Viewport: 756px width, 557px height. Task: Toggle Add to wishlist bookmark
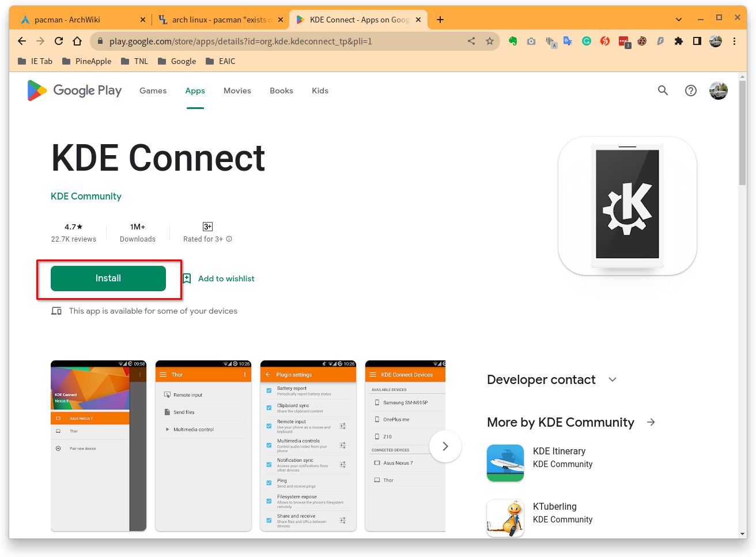218,278
